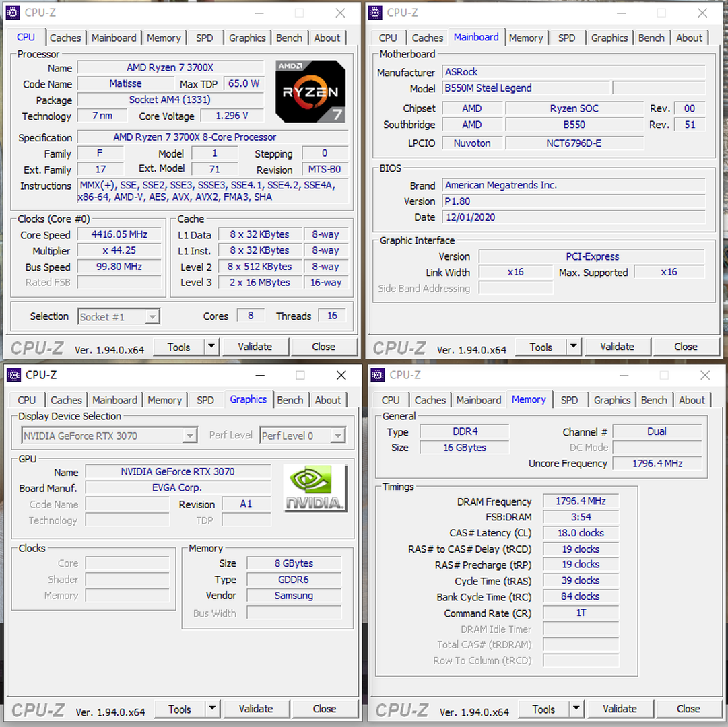Open Tools dropdown arrow in Mainboard window
The width and height of the screenshot is (728, 727).
point(574,346)
